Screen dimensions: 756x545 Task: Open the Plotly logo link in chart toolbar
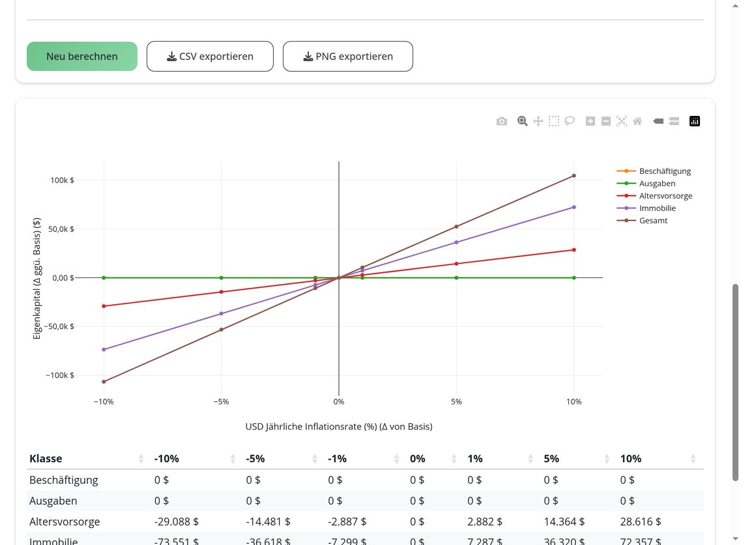[x=695, y=121]
